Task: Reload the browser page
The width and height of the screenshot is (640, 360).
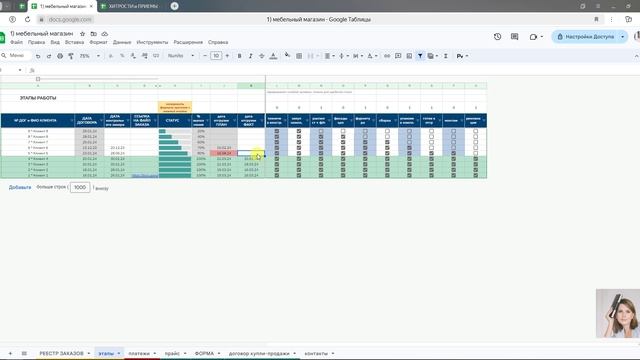Action: click(27, 19)
